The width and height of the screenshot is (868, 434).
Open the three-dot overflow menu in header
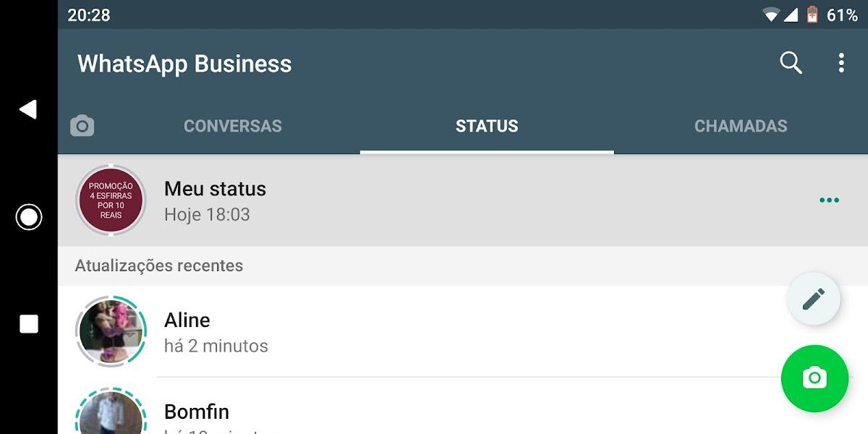[x=841, y=63]
